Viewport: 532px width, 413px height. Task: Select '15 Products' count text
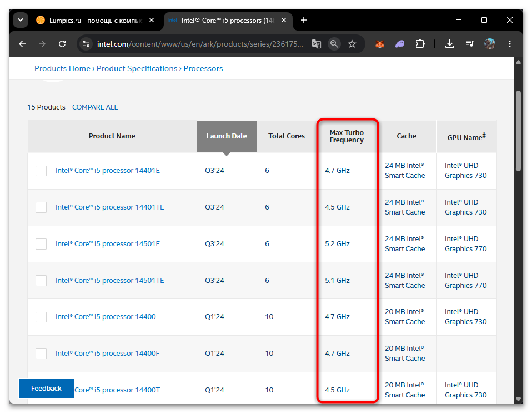[46, 107]
